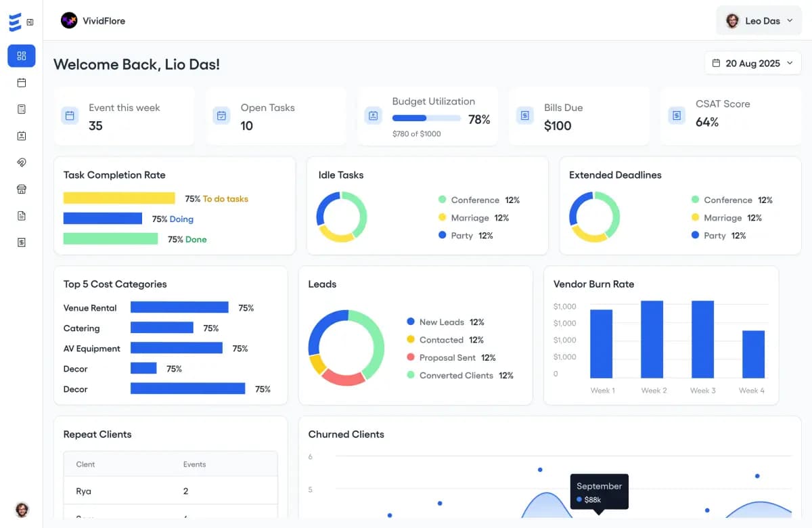Click the contacts badge icon in sidebar
812x528 pixels.
21,135
